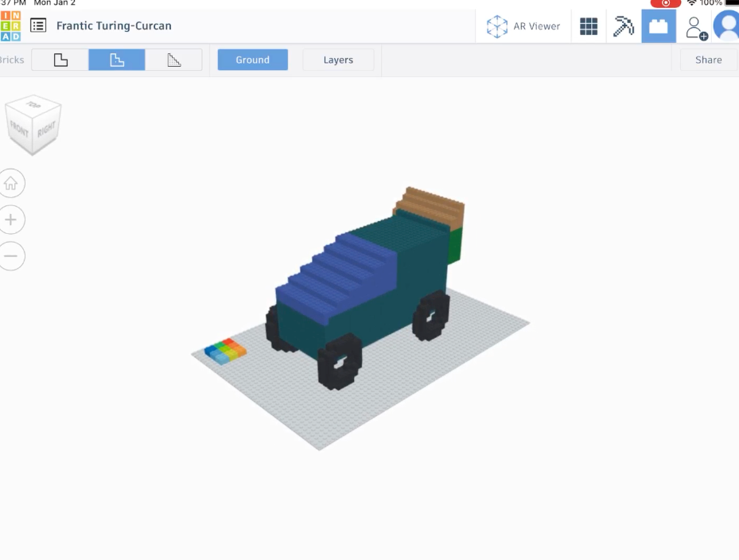Image resolution: width=739 pixels, height=560 pixels.
Task: Click the brown stepped spoiler on car
Action: click(430, 208)
